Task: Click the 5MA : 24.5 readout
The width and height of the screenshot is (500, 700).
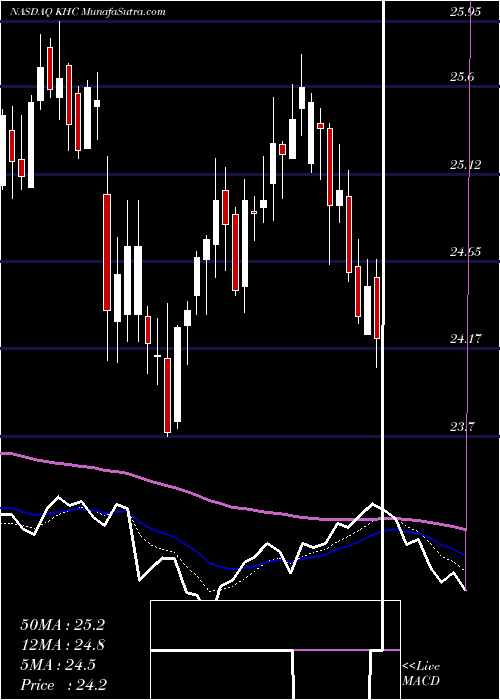Action: click(x=58, y=665)
